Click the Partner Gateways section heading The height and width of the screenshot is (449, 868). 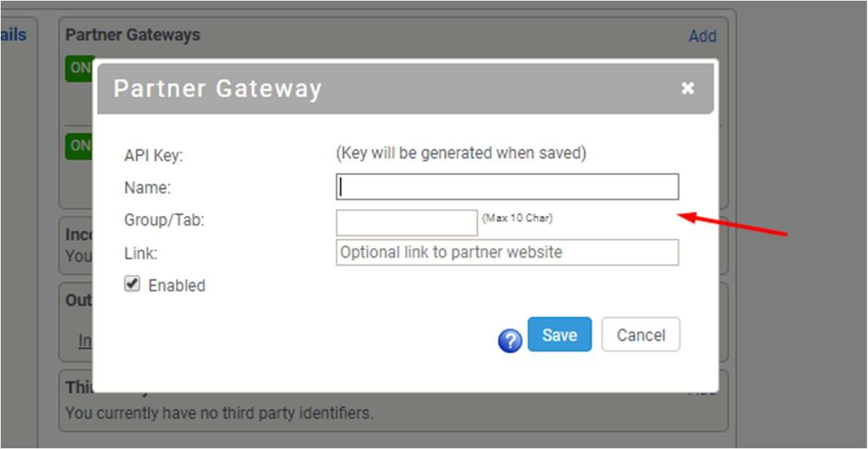point(133,35)
